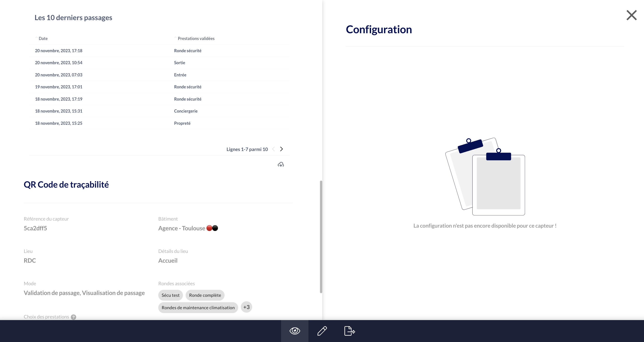
Task: Click the Agence - Toulouse building link
Action: pos(182,228)
